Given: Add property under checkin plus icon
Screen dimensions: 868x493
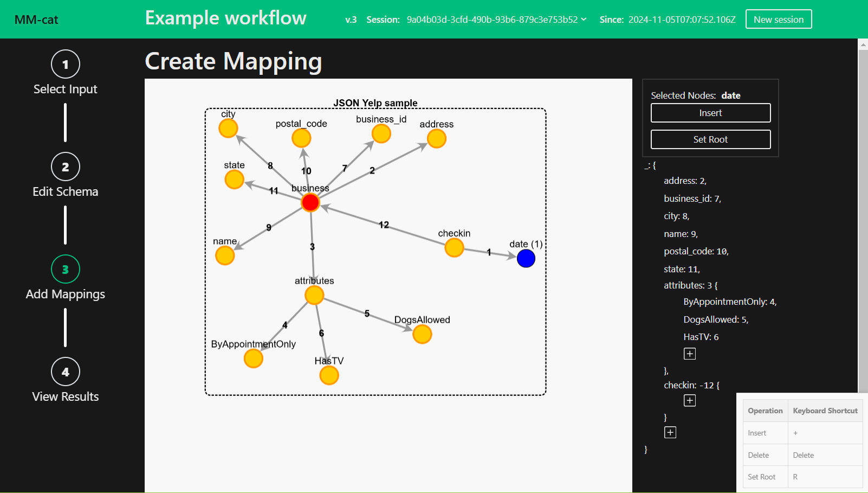Looking at the screenshot, I should point(690,400).
